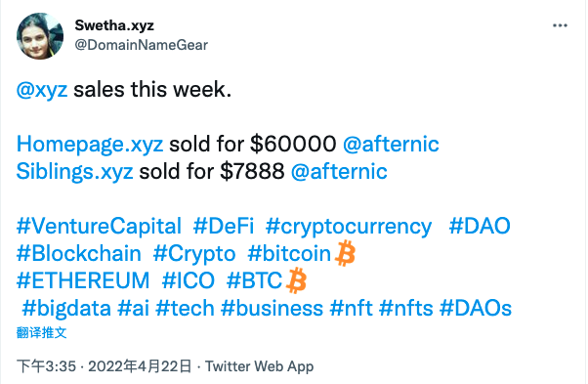Image resolution: width=588 pixels, height=384 pixels.
Task: Open the #cryptocurrency hashtag
Action: coord(349,227)
